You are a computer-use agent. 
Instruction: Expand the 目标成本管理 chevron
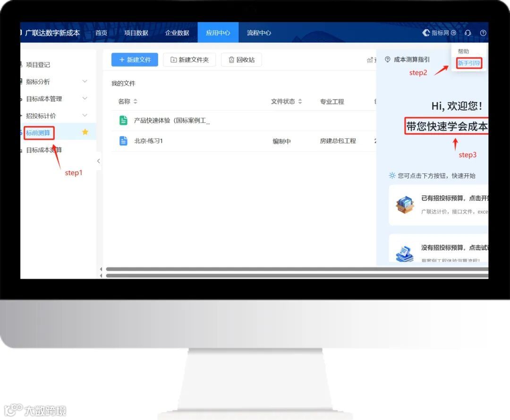(x=85, y=98)
